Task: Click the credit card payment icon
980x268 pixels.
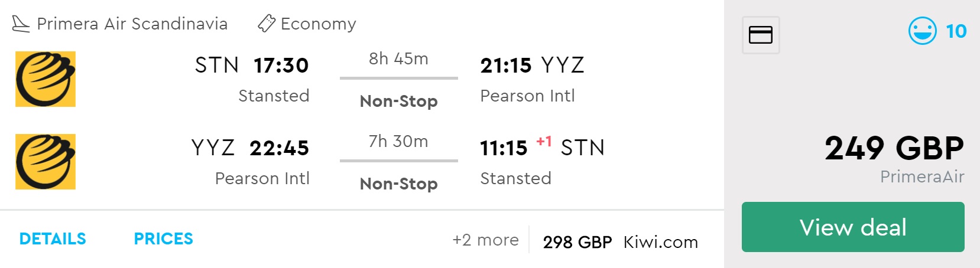Action: (761, 35)
